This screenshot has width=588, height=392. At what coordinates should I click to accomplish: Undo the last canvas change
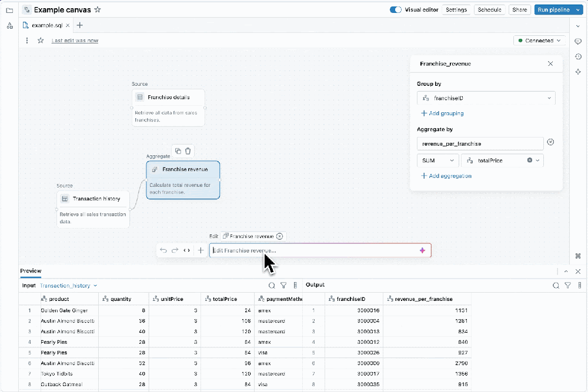[x=163, y=250]
